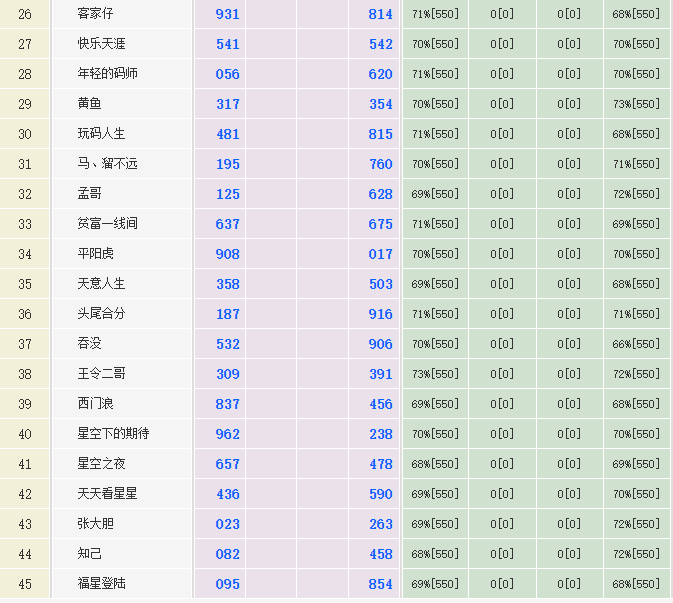Click the user name 客家仔
The height and width of the screenshot is (603, 673).
(97, 14)
